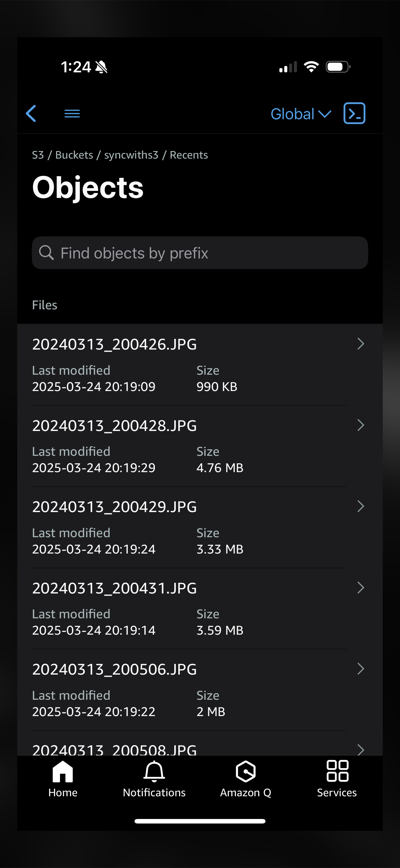
Task: Focus the Find objects by prefix field
Action: [200, 253]
